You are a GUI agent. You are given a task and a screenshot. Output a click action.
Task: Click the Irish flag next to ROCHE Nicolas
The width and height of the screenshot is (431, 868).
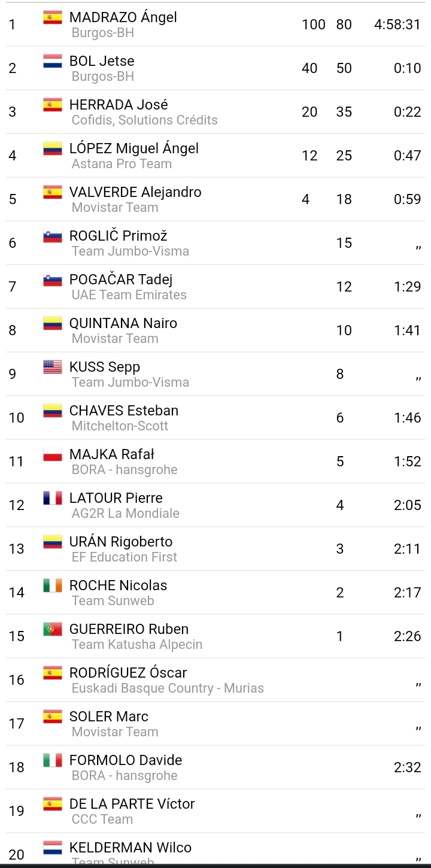point(53,586)
